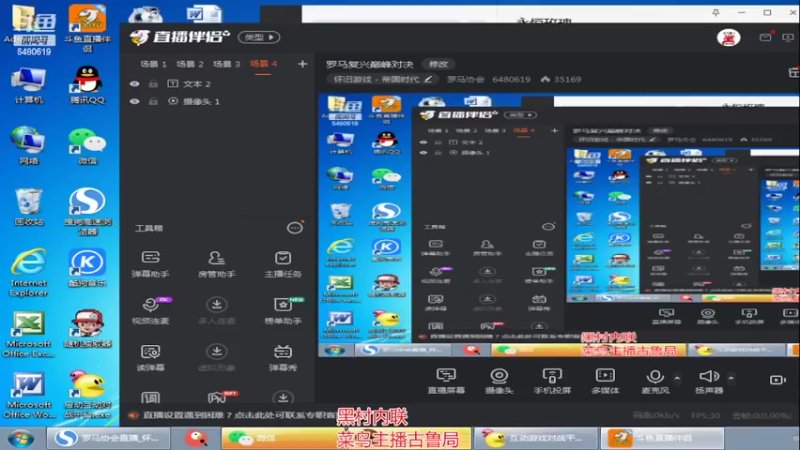Image resolution: width=800 pixels, height=450 pixels.
Task: Click the room number 6480619
Action: tap(511, 79)
